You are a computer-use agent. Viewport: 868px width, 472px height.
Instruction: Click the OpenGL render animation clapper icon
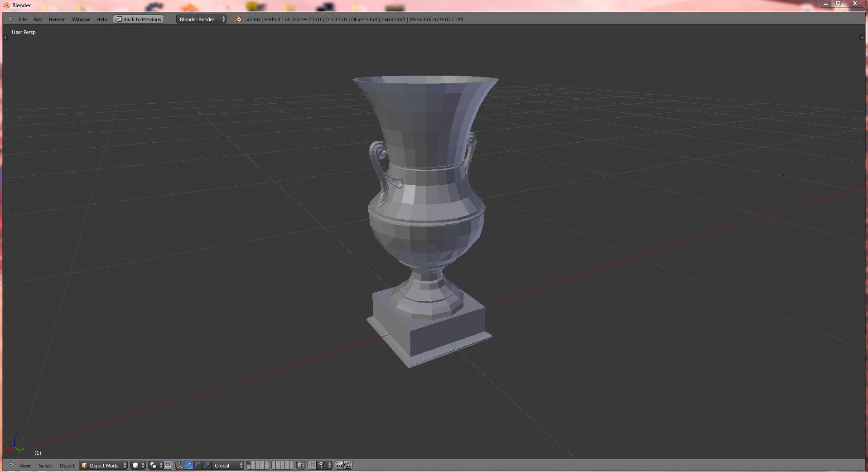(x=348, y=465)
